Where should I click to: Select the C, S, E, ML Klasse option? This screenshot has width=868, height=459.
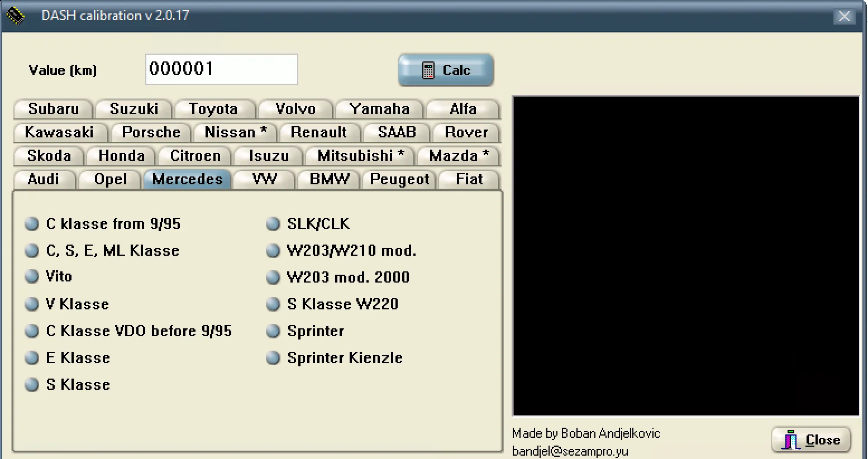(102, 251)
